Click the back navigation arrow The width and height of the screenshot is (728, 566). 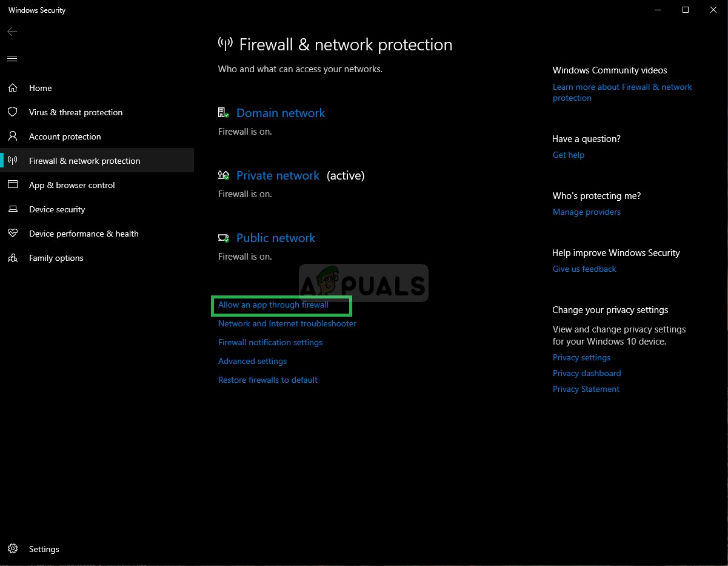click(12, 32)
